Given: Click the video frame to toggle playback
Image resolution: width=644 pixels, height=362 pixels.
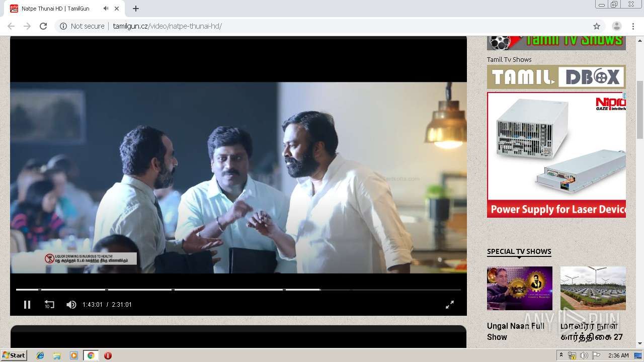Looking at the screenshot, I should pyautogui.click(x=238, y=177).
